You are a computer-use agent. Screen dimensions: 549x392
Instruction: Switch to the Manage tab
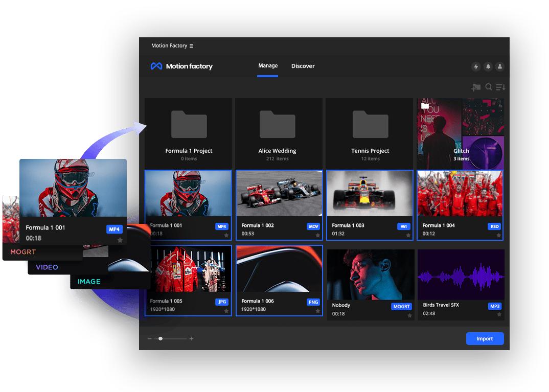(268, 66)
